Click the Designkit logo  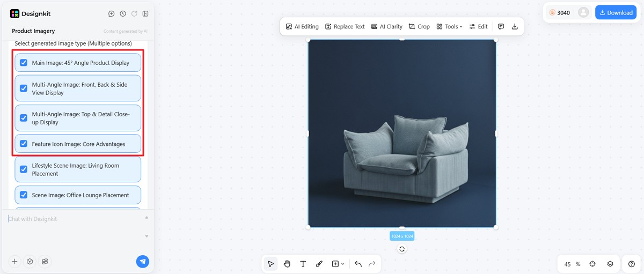point(30,13)
